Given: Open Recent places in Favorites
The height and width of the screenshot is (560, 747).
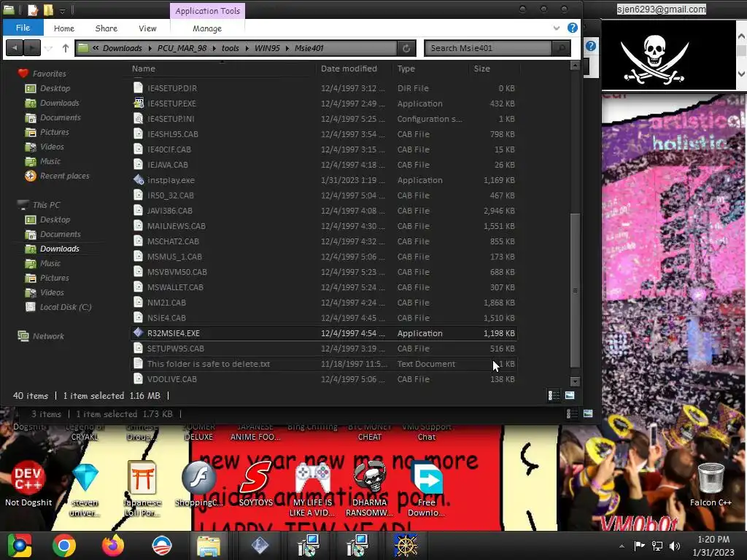Looking at the screenshot, I should [64, 176].
